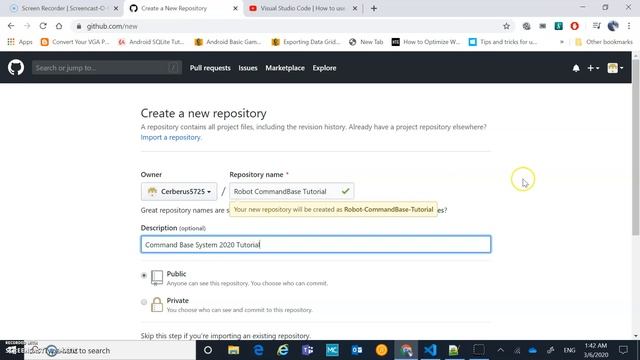Open the Convert Your VGA bookmark
This screenshot has height=360, width=640.
pos(75,42)
